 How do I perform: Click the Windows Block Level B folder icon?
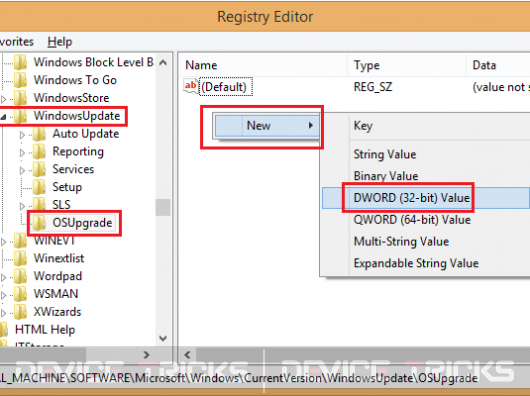coord(21,63)
